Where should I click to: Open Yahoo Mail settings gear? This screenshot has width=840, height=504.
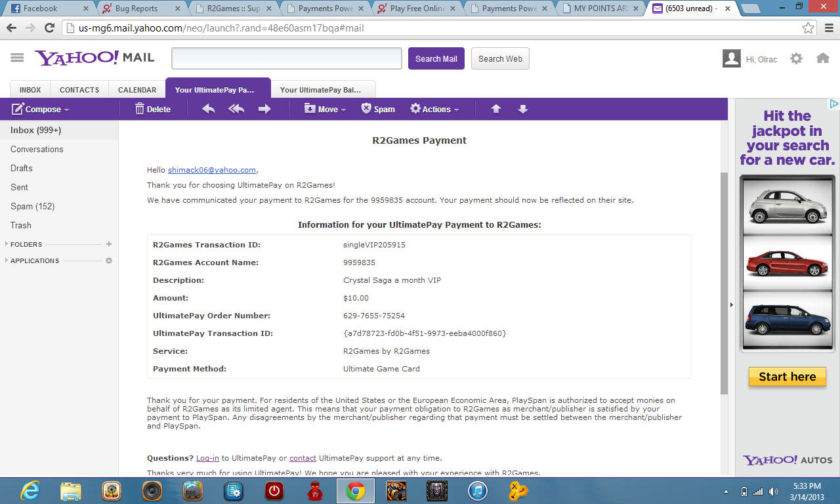click(796, 58)
